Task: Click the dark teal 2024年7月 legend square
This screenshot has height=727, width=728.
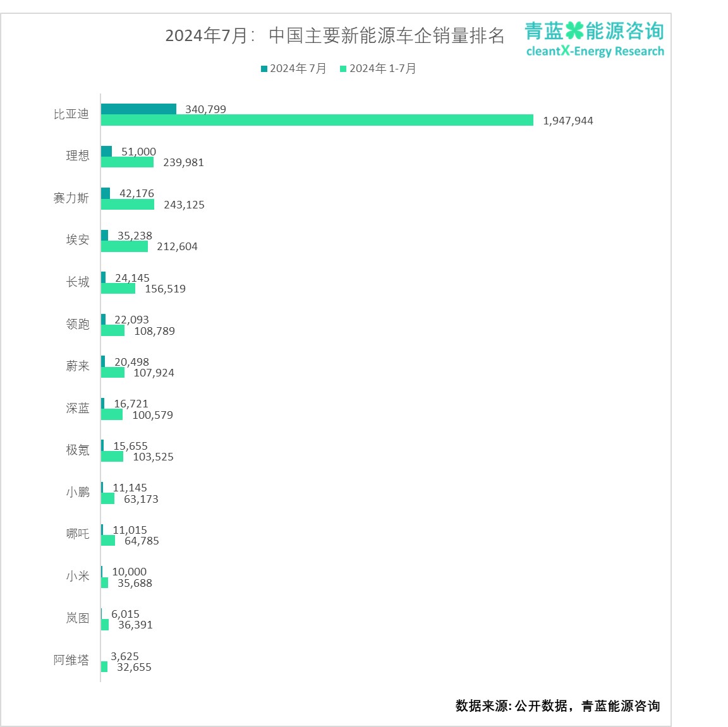Action: pyautogui.click(x=264, y=69)
